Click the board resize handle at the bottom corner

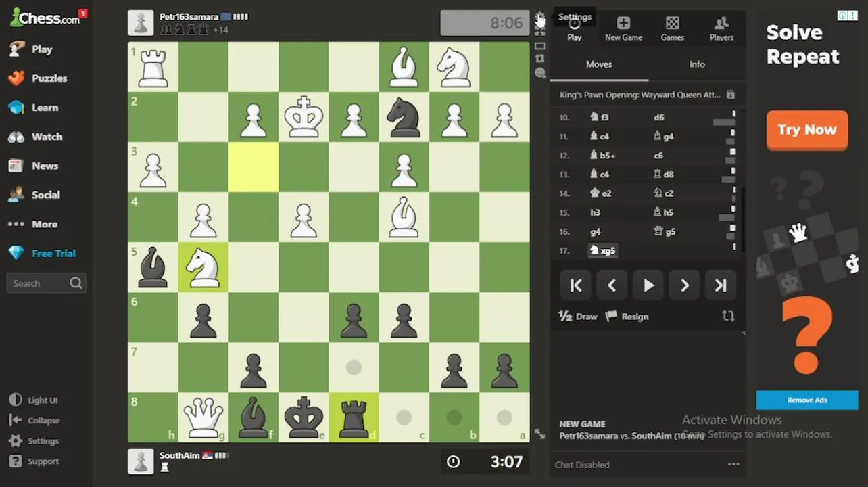point(539,434)
